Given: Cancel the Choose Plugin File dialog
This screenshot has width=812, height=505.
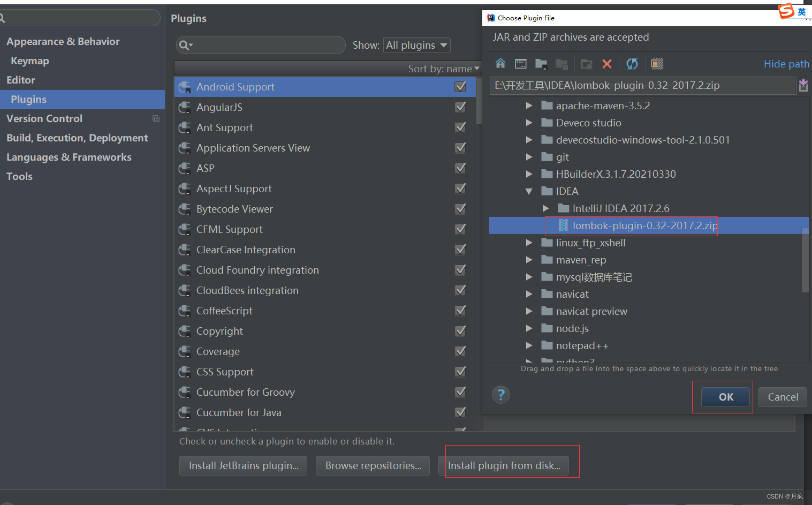Looking at the screenshot, I should (x=783, y=397).
